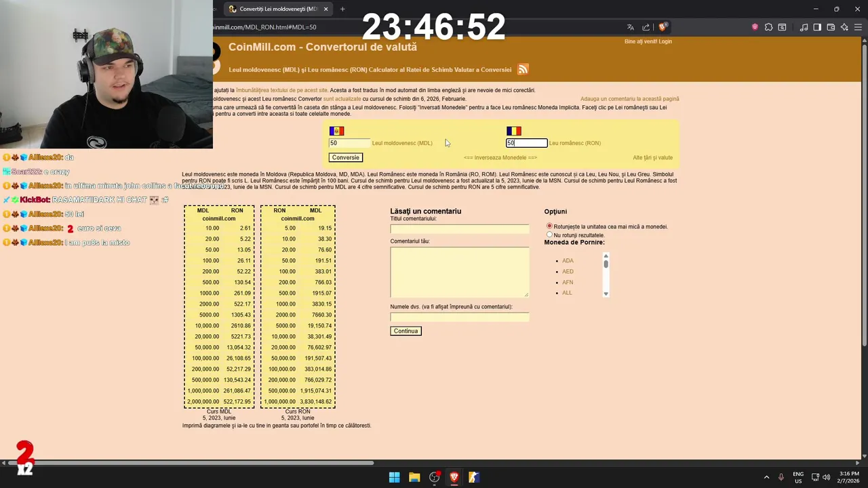Viewport: 868px width, 488px height.
Task: Show hidden tray icons chevron
Action: click(x=766, y=477)
